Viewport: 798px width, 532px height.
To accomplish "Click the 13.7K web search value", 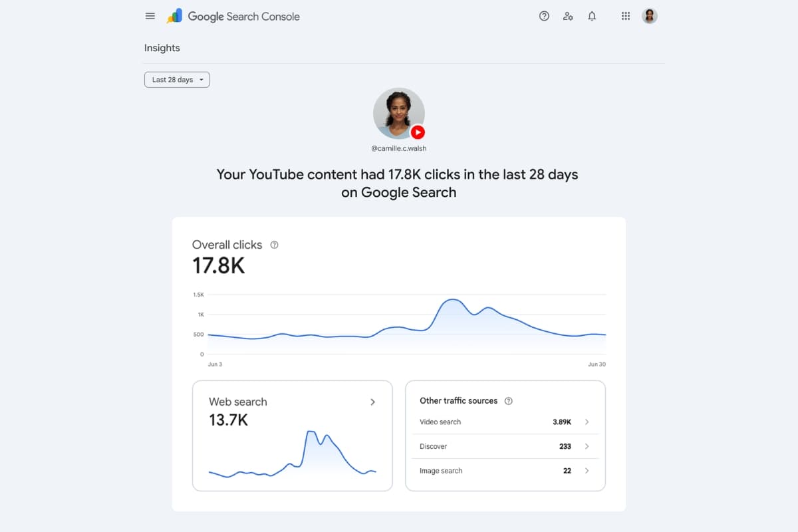I will (x=228, y=420).
